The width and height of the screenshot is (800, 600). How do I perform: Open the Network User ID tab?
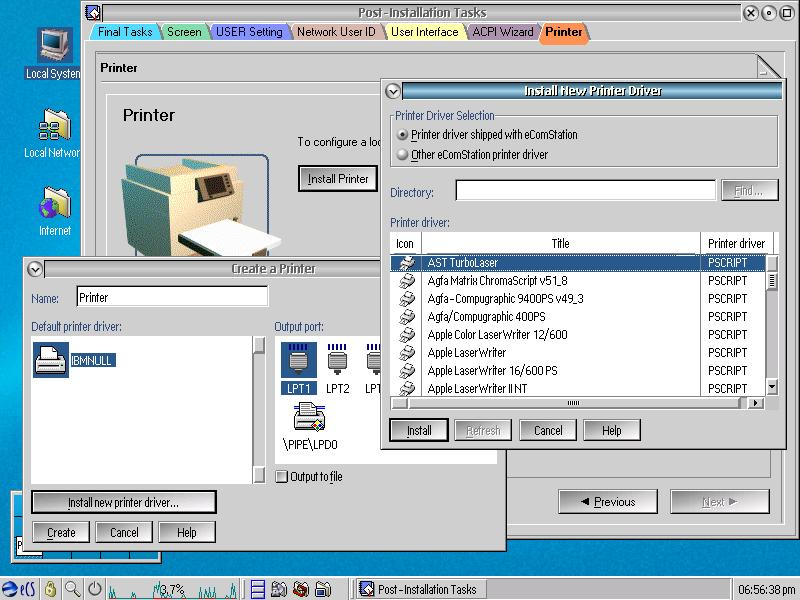336,32
